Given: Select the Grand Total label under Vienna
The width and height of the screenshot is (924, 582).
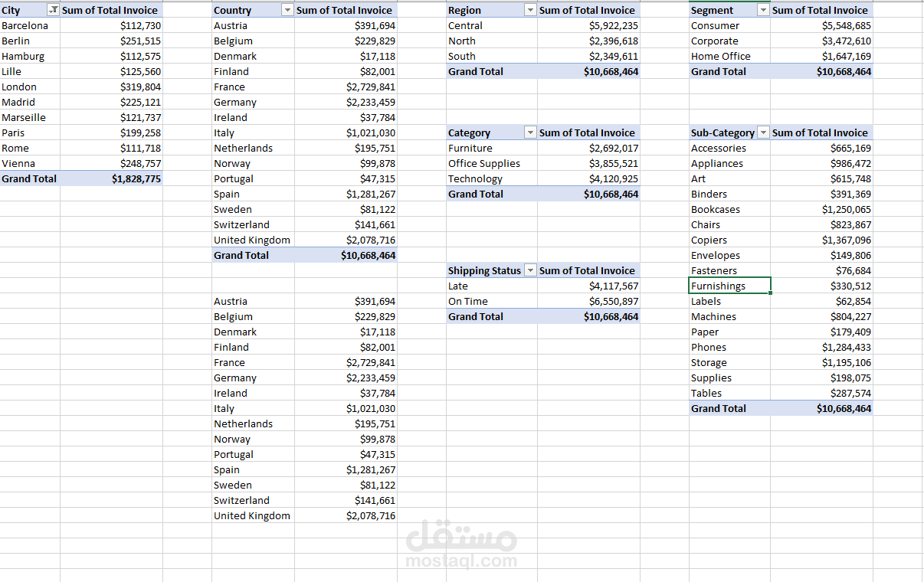Looking at the screenshot, I should pyautogui.click(x=29, y=178).
